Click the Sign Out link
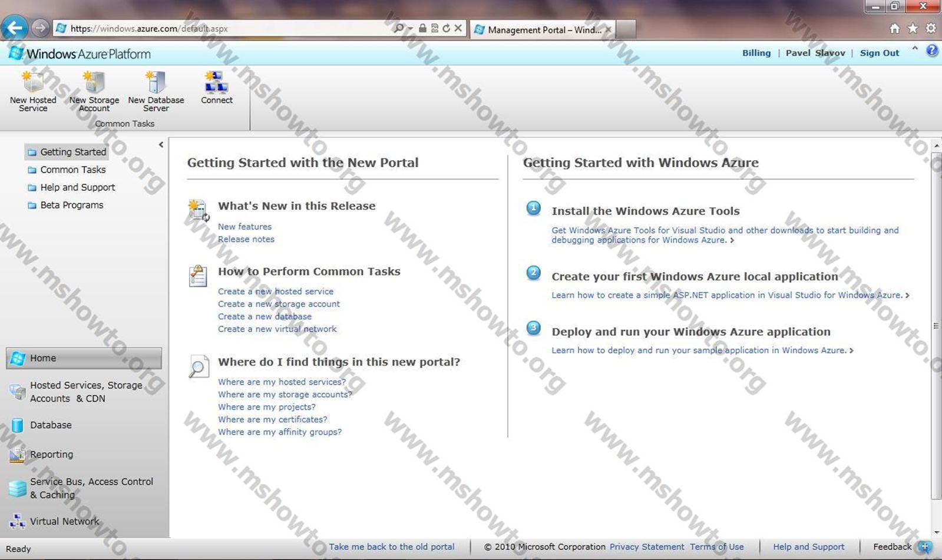The width and height of the screenshot is (942, 560). tap(880, 52)
